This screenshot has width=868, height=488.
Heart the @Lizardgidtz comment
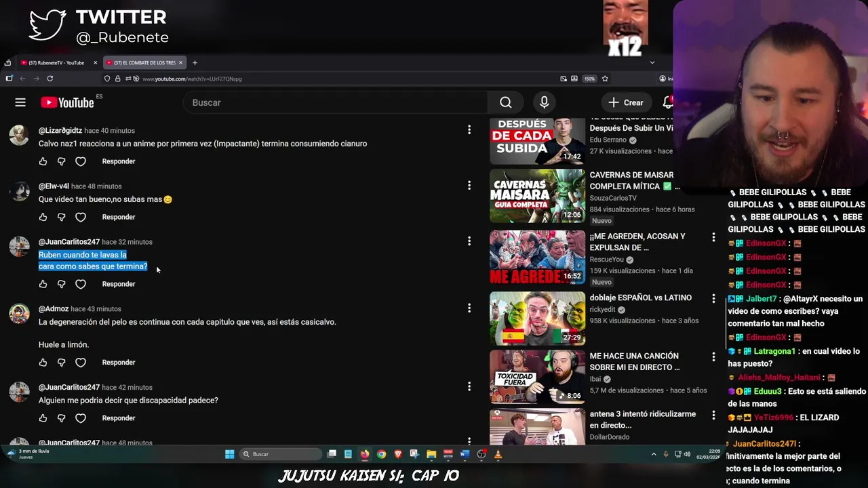coord(81,161)
